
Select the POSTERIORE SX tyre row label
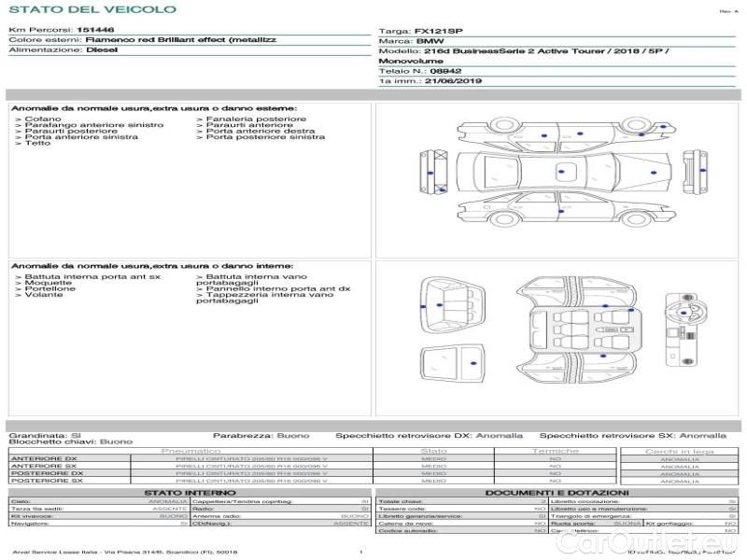point(47,481)
